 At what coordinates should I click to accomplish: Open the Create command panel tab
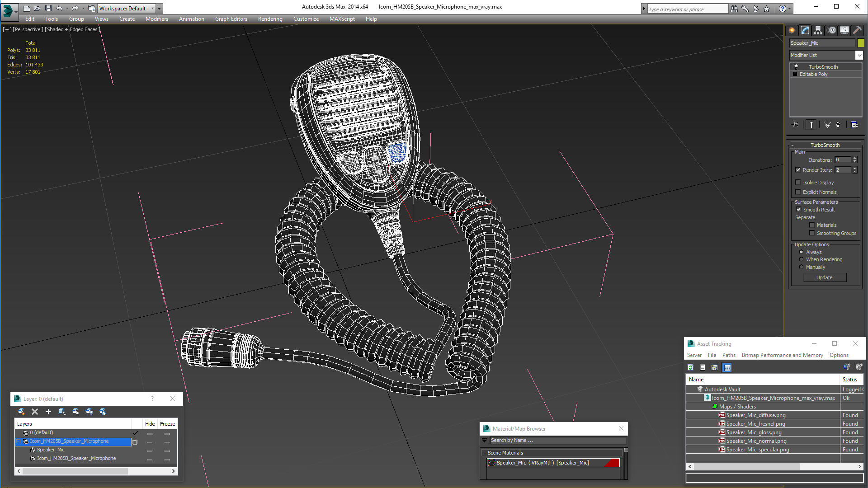792,30
